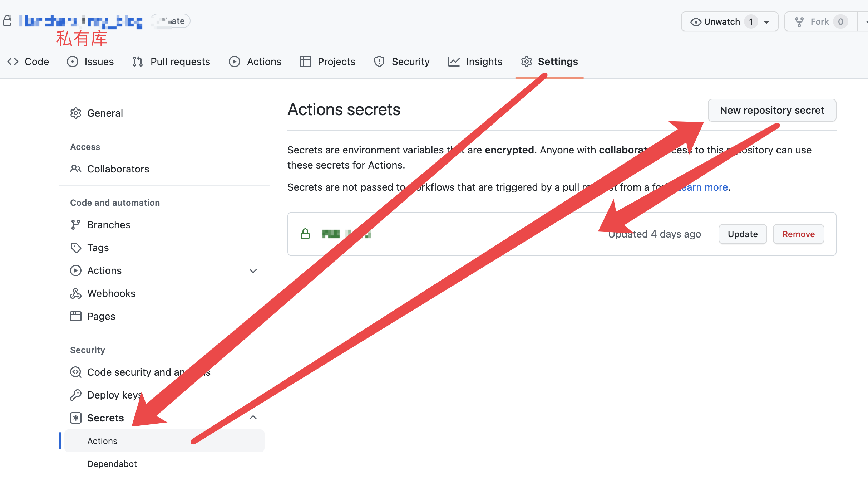868x478 pixels.
Task: Click the red Remove button
Action: pyautogui.click(x=798, y=234)
